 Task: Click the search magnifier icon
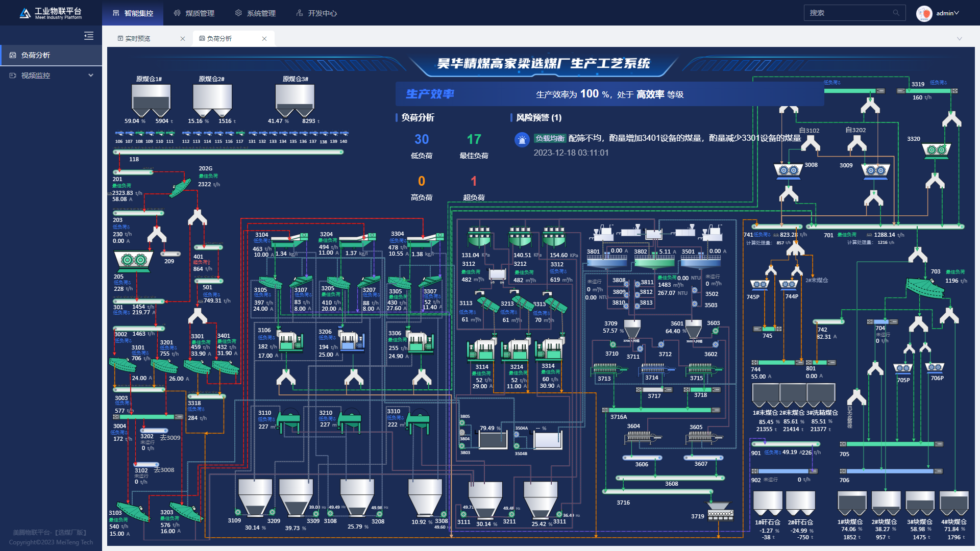tap(896, 13)
